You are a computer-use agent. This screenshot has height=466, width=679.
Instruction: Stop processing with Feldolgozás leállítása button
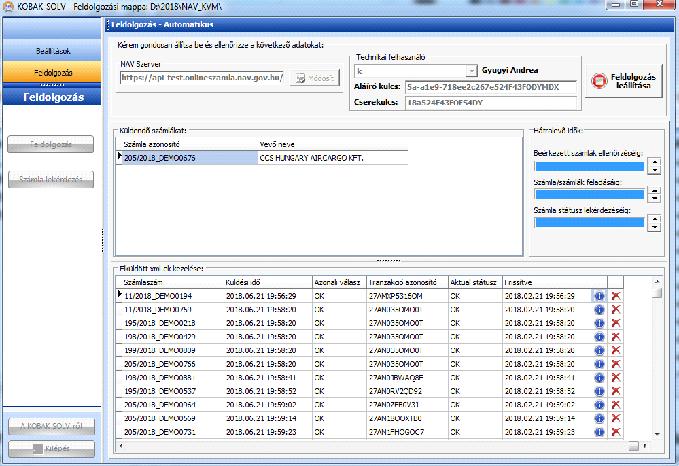coord(624,81)
